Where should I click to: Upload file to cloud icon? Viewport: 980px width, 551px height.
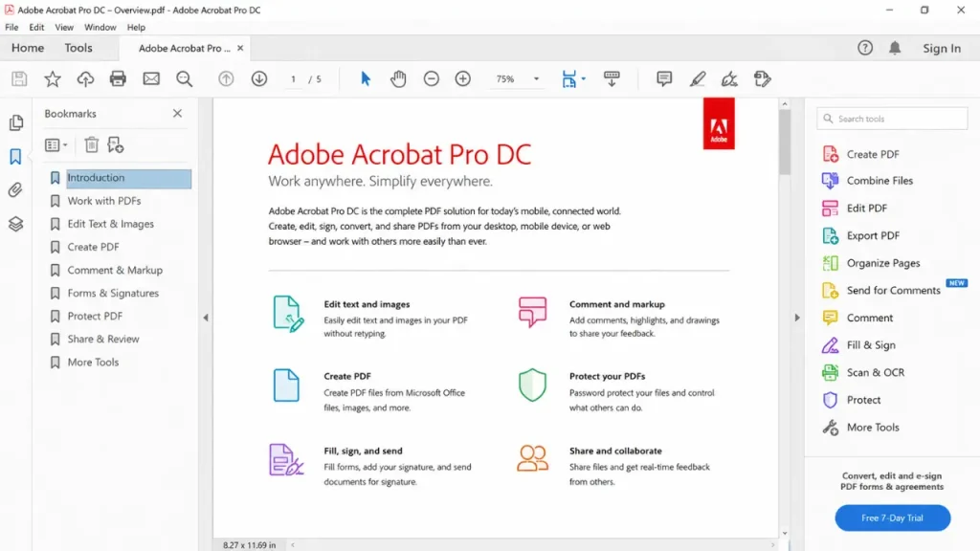(x=85, y=78)
